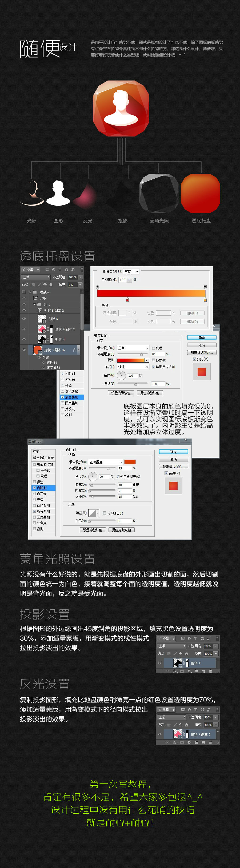Click 形状 5 layer thumbnail
The width and height of the screenshot is (240, 868).
42,318
